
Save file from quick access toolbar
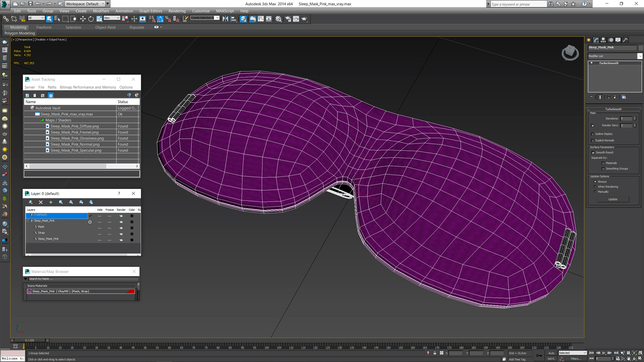pos(30,4)
